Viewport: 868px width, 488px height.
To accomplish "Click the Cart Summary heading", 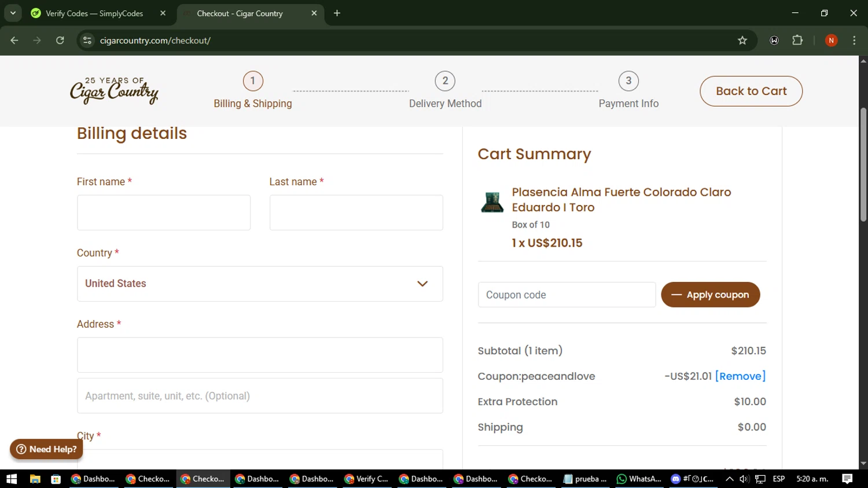I will pyautogui.click(x=534, y=154).
